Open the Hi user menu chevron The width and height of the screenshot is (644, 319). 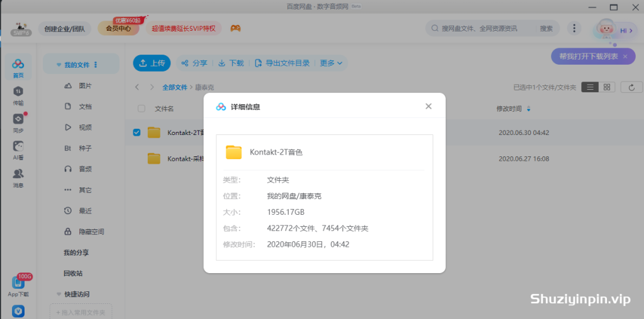pyautogui.click(x=630, y=30)
